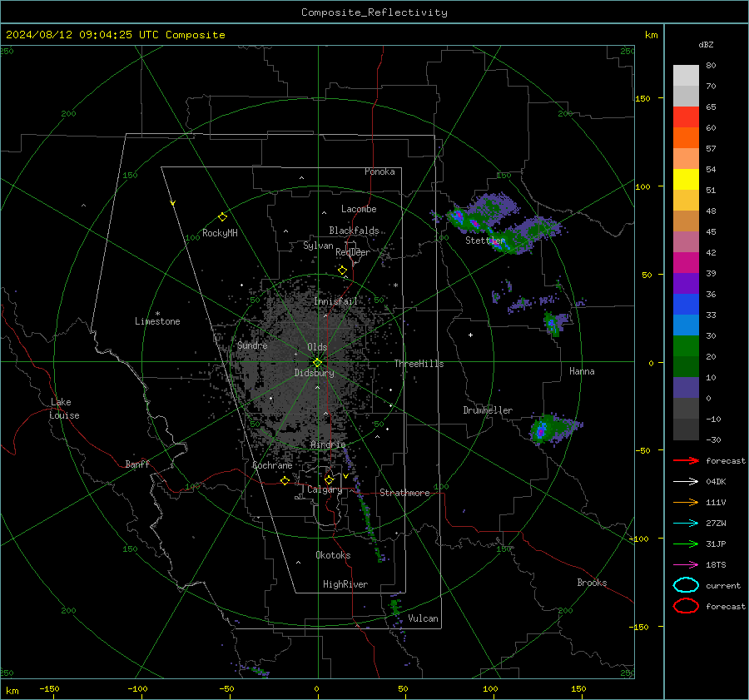
Task: Click the red forecast ellipse icon
Action: (686, 606)
